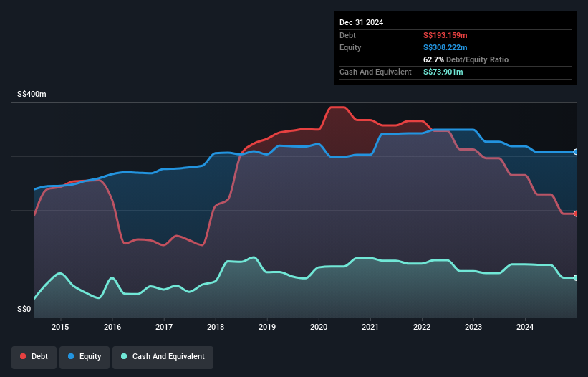Select the 2022 x-axis label
Image resolution: width=588 pixels, height=377 pixels.
coord(422,327)
